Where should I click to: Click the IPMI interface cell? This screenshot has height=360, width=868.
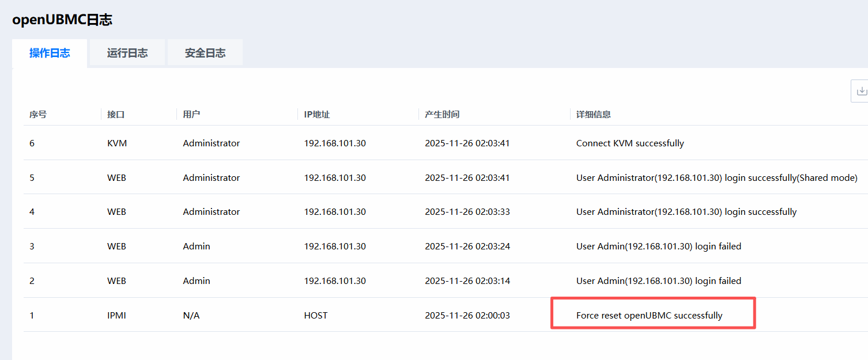pyautogui.click(x=116, y=316)
